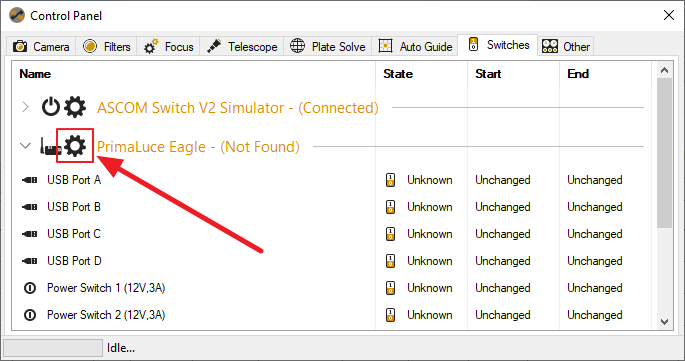Screen dimensions: 685x361
Task: Switch to the Camera tab
Action: tap(41, 46)
